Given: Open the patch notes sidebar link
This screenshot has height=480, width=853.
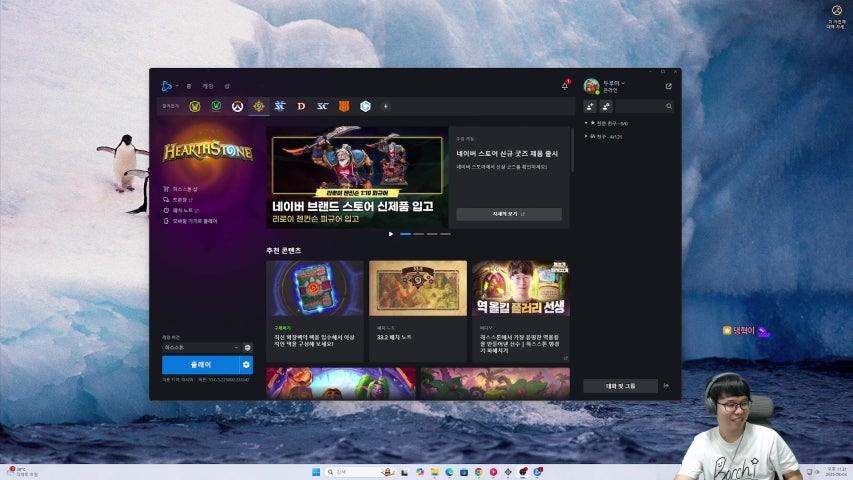Looking at the screenshot, I should point(181,210).
